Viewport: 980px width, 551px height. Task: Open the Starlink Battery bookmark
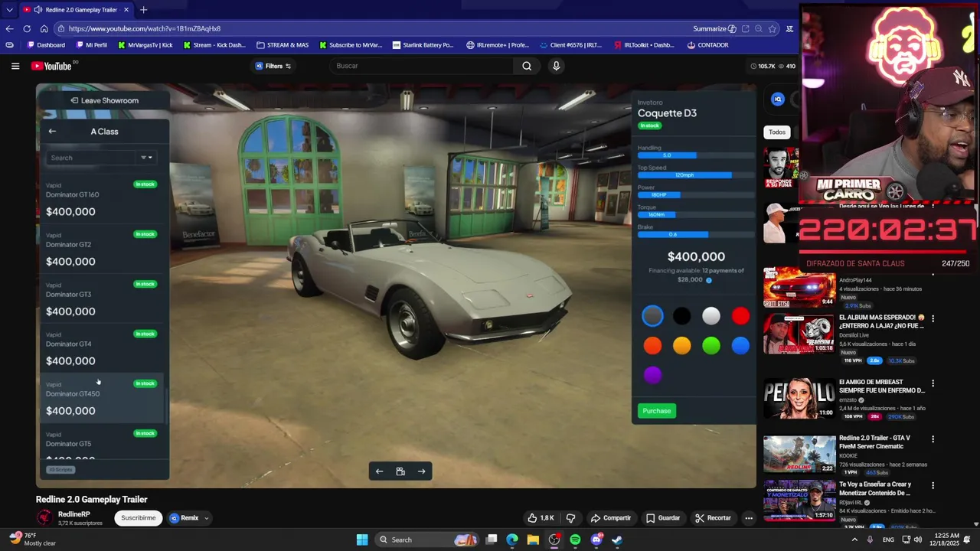423,45
